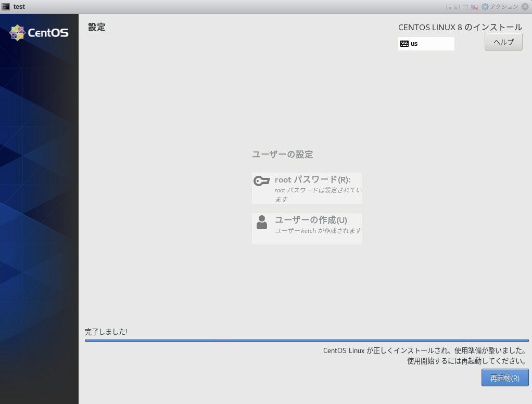Open the アクション menu
532x404 pixels.
504,7
